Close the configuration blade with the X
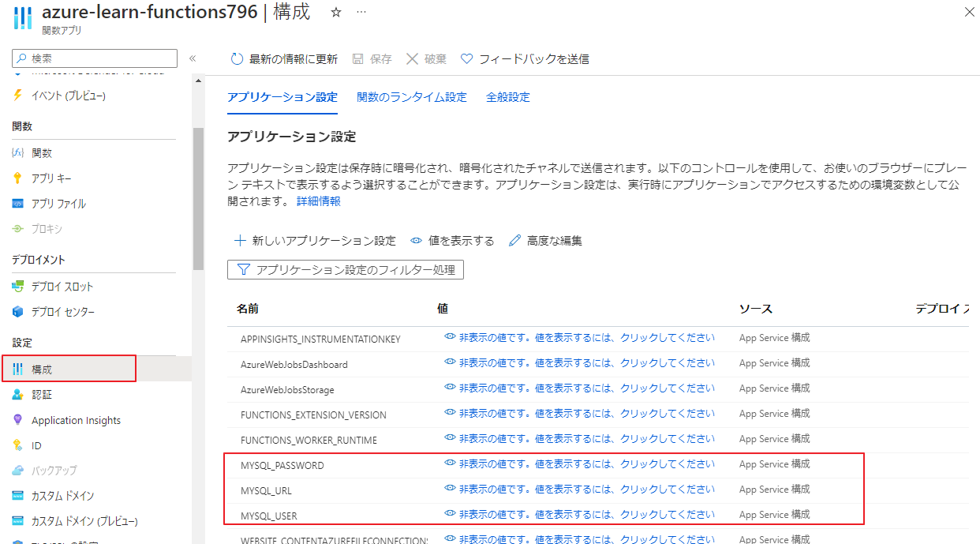 (x=969, y=12)
